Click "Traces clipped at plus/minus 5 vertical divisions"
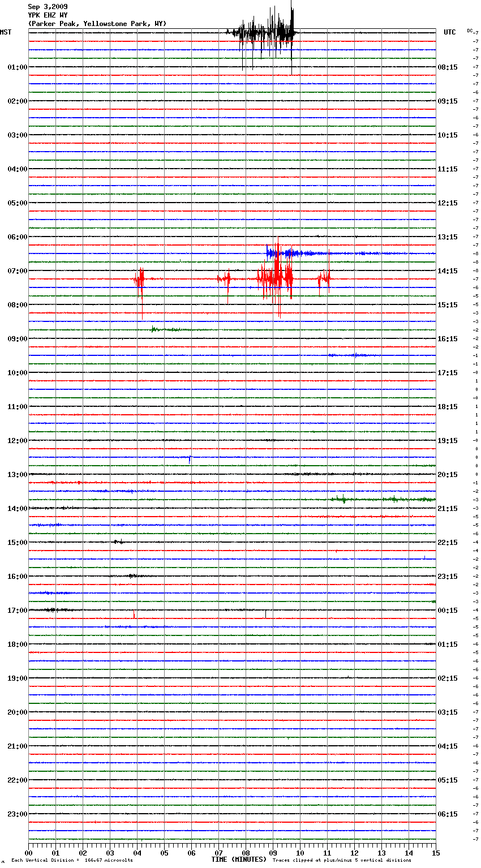 (342, 861)
